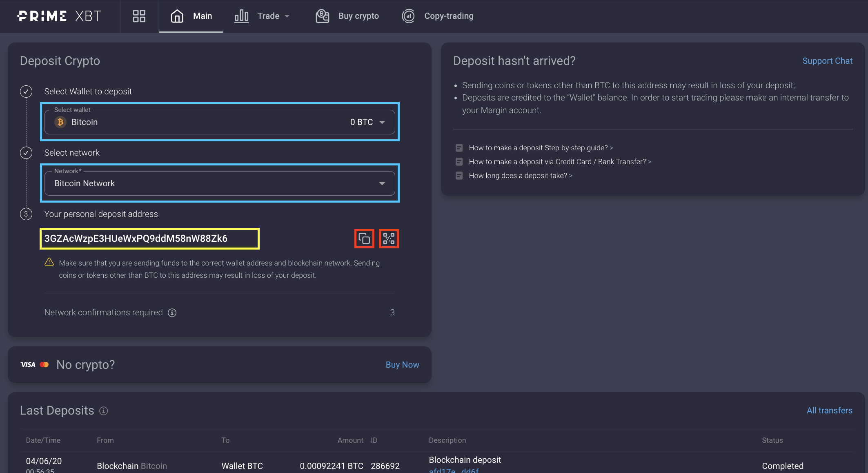Click the Last Deposits info icon
868x473 pixels.
(104, 411)
